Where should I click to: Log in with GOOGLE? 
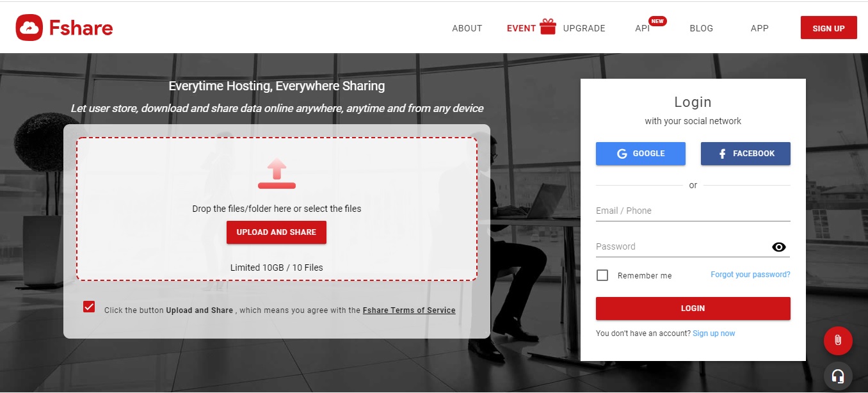coord(641,154)
